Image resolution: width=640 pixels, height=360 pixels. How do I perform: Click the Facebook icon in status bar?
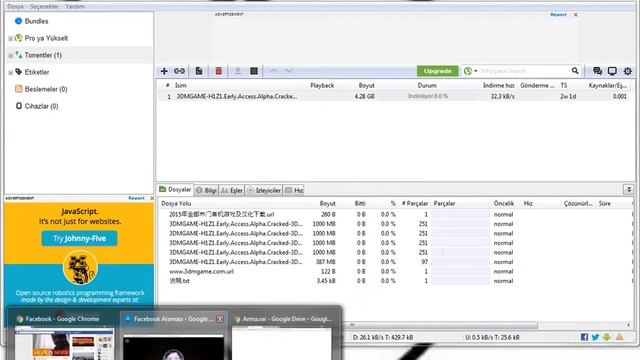tap(584, 337)
